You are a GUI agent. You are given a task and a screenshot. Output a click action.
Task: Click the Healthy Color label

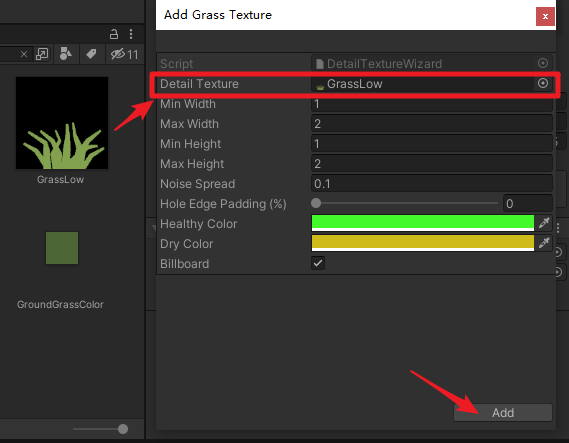click(x=198, y=224)
